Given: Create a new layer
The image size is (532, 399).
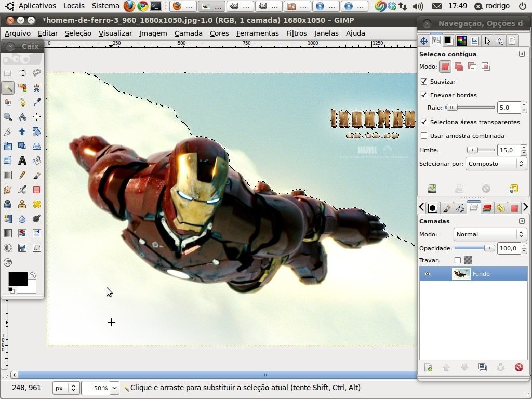Looking at the screenshot, I should (428, 367).
